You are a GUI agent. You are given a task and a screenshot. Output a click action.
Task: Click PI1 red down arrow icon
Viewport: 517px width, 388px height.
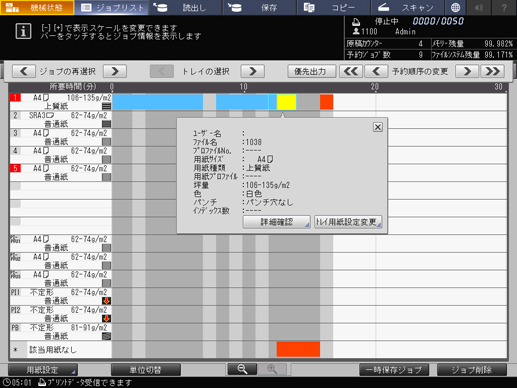(106, 301)
